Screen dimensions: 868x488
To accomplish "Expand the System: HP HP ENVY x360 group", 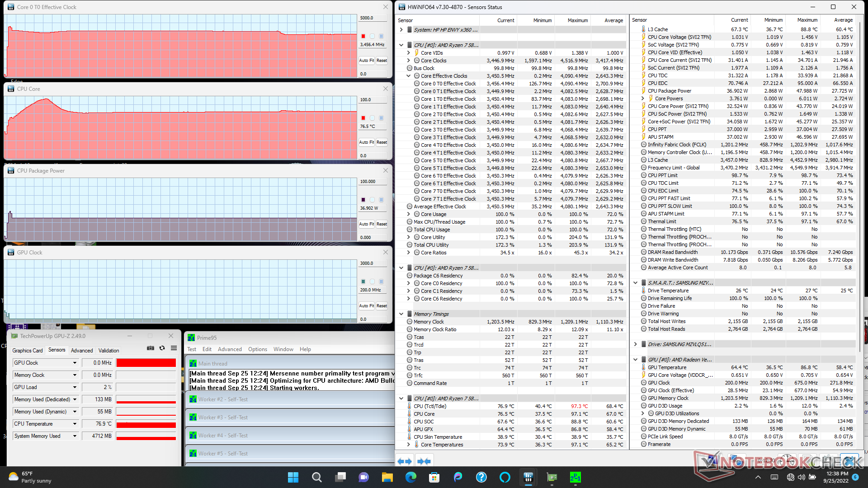I will click(x=401, y=30).
